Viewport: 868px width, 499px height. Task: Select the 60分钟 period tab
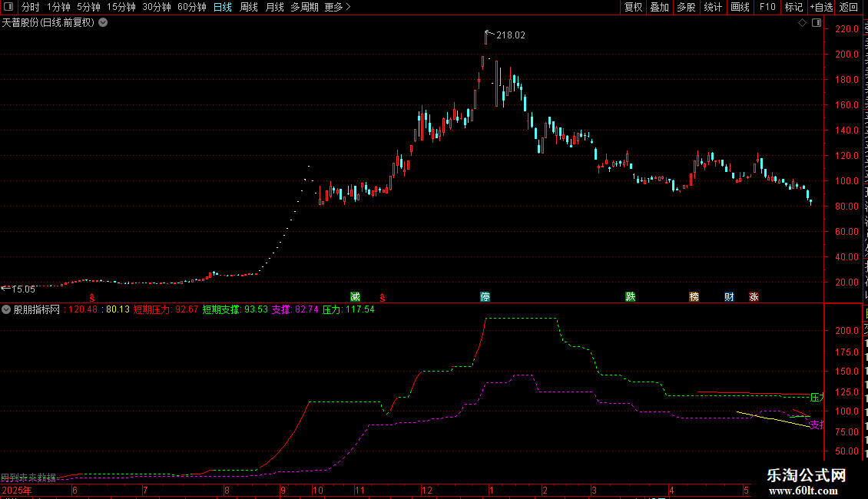pyautogui.click(x=191, y=7)
